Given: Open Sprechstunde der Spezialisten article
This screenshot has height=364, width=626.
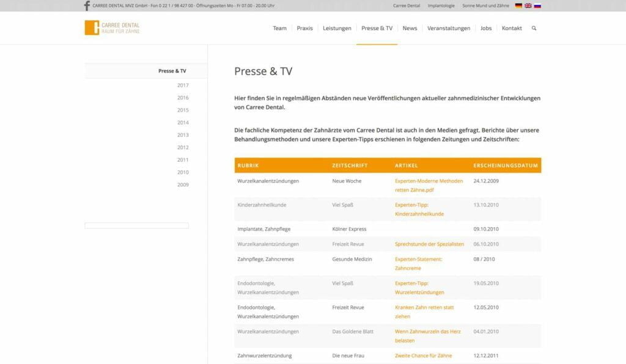Looking at the screenshot, I should (429, 244).
